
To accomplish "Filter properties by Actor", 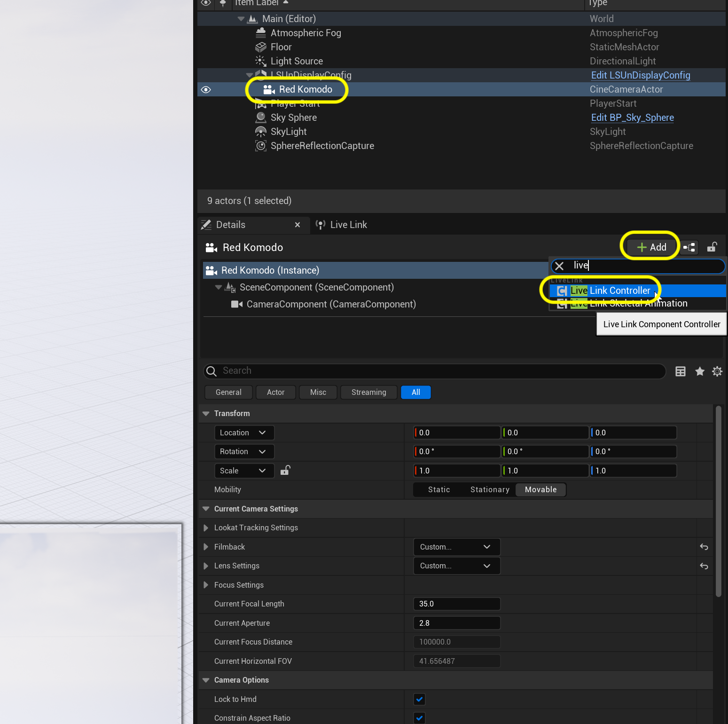I will tap(275, 392).
